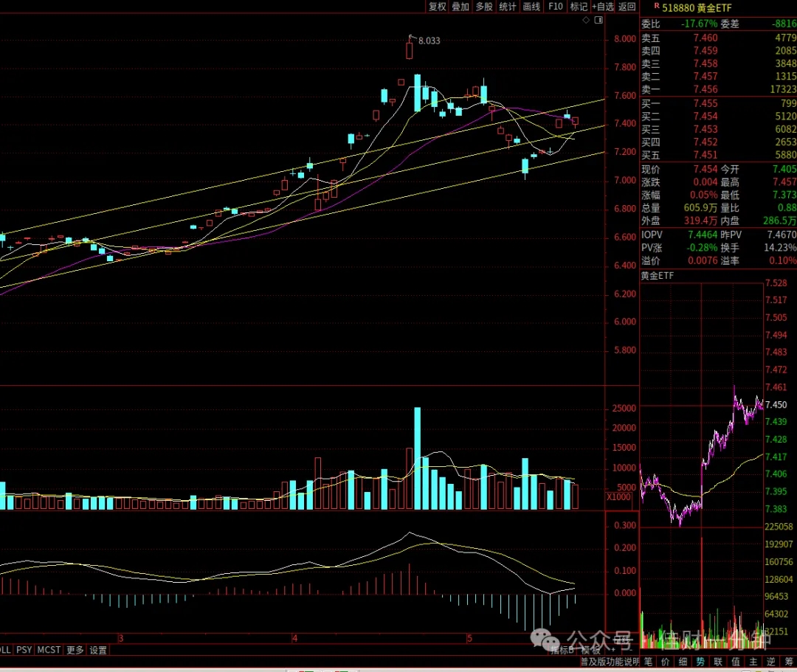
Task: Open the 统计 statistics tool
Action: point(507,7)
